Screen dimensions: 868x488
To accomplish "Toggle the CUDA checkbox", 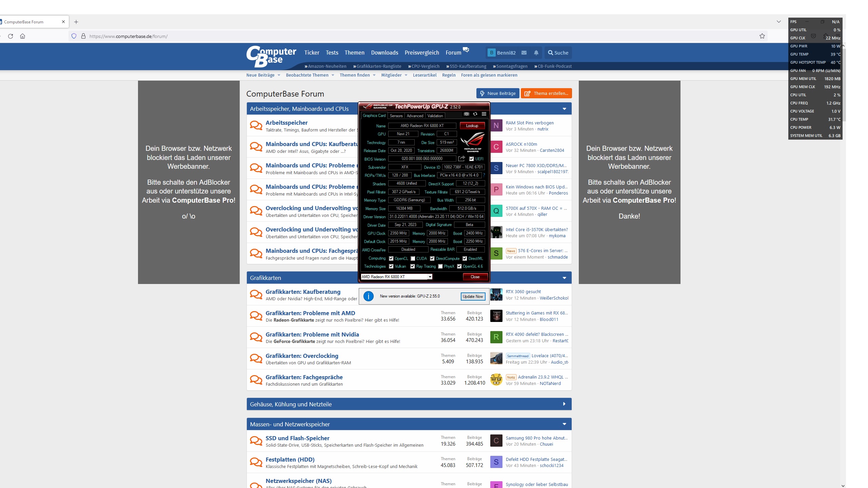I will [x=413, y=259].
